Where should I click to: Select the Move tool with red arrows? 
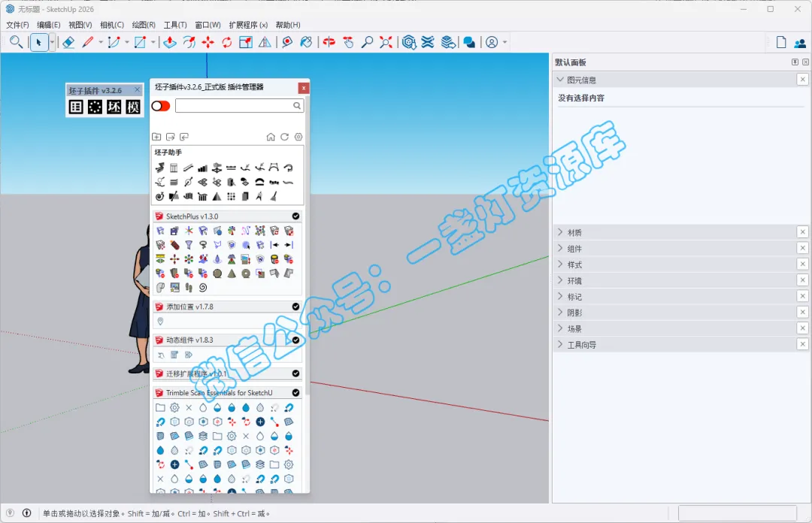208,43
